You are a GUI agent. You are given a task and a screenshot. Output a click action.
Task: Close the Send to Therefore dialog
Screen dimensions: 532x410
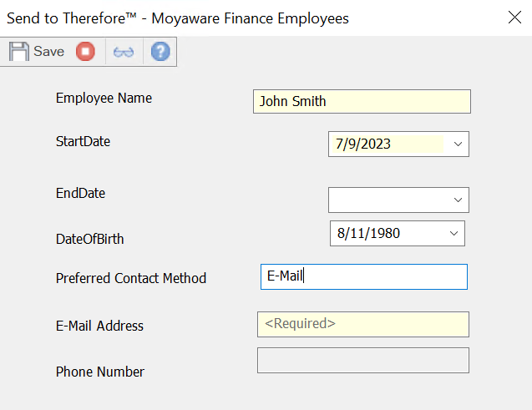[x=514, y=18]
